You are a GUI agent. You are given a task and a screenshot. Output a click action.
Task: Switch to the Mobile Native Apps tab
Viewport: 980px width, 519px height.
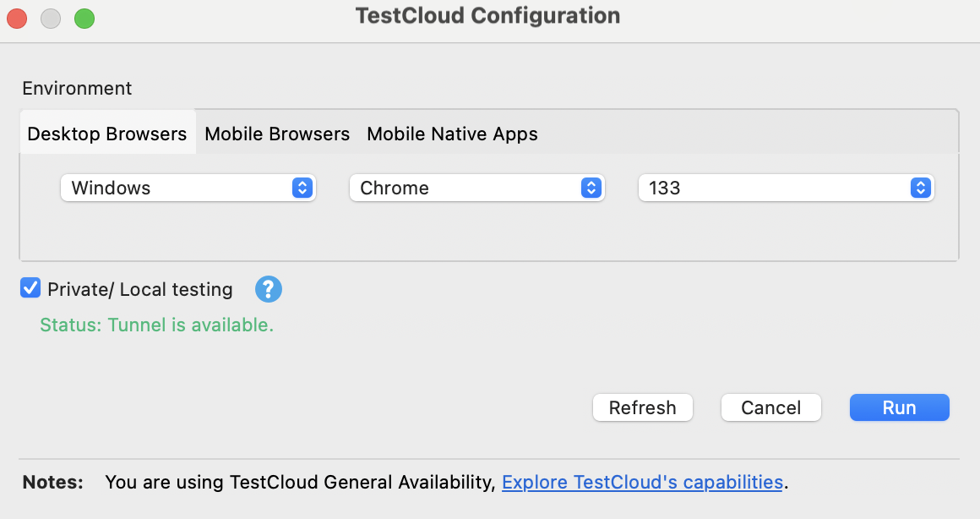point(452,134)
